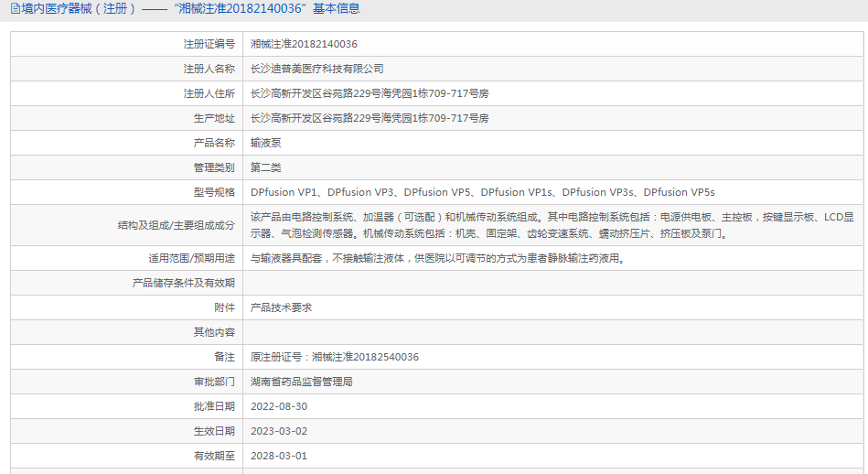Click approval department 湖南省药品监督管理局
Viewport: 868px width, 474px height.
pyautogui.click(x=302, y=382)
